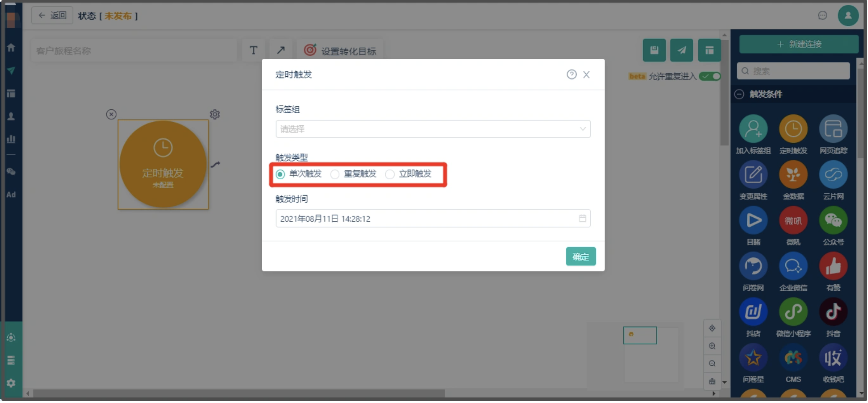868x403 pixels.
Task: Open the user avatar menu
Action: [x=849, y=15]
